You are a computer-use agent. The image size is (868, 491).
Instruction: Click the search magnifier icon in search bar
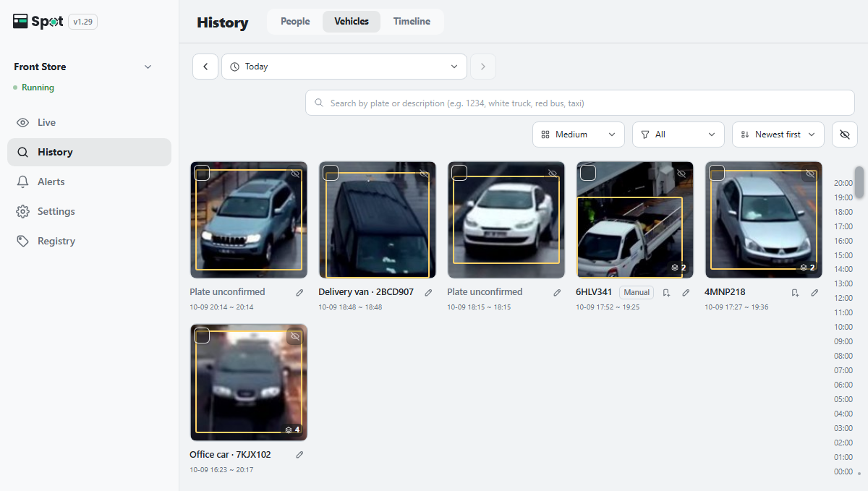point(319,103)
